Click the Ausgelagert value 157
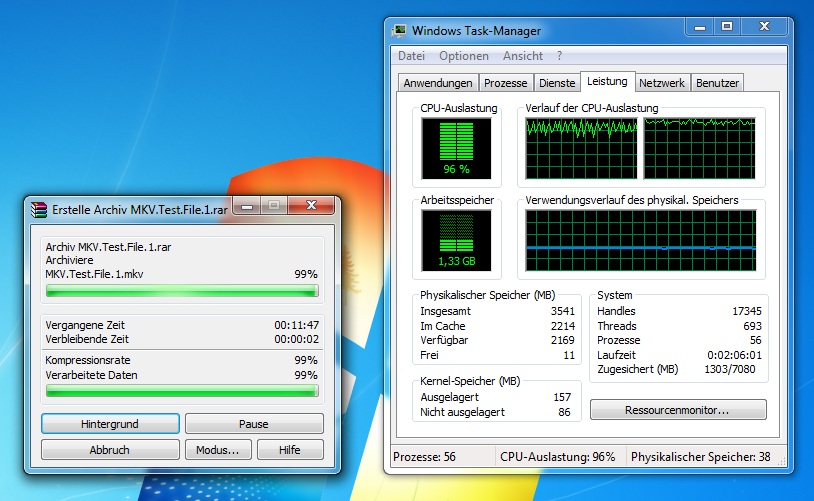Image resolution: width=814 pixels, height=501 pixels. pyautogui.click(x=562, y=397)
